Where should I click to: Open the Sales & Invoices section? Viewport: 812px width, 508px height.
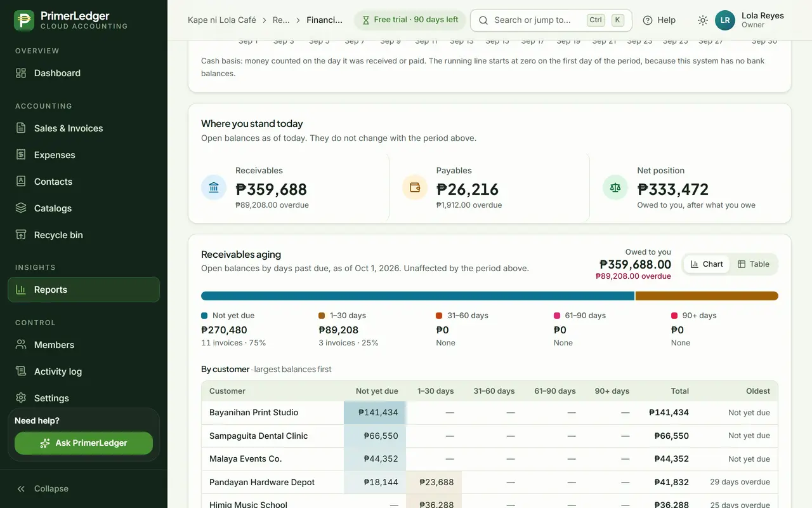point(84,128)
